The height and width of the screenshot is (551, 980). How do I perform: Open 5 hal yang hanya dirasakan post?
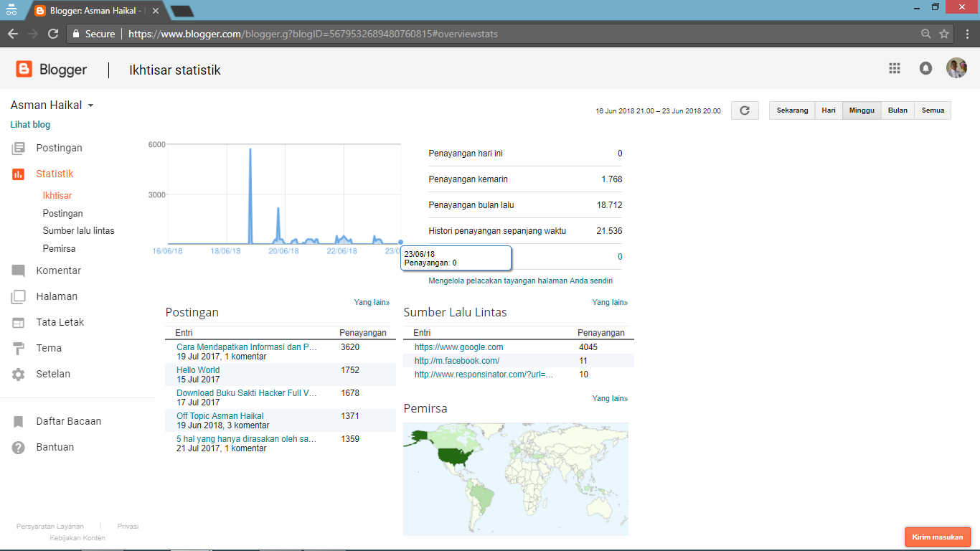(247, 439)
